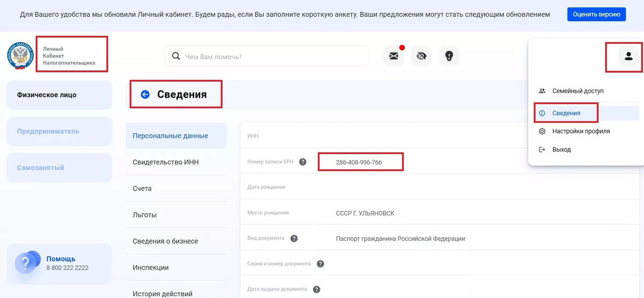This screenshot has height=298, width=644.
Task: Click the lightbulb tips icon
Action: [449, 56]
